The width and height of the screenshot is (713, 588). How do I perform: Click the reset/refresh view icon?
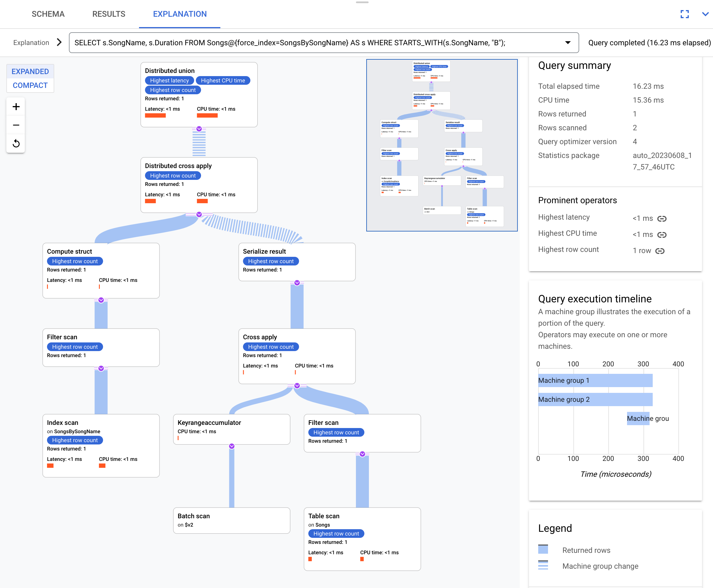coord(16,143)
